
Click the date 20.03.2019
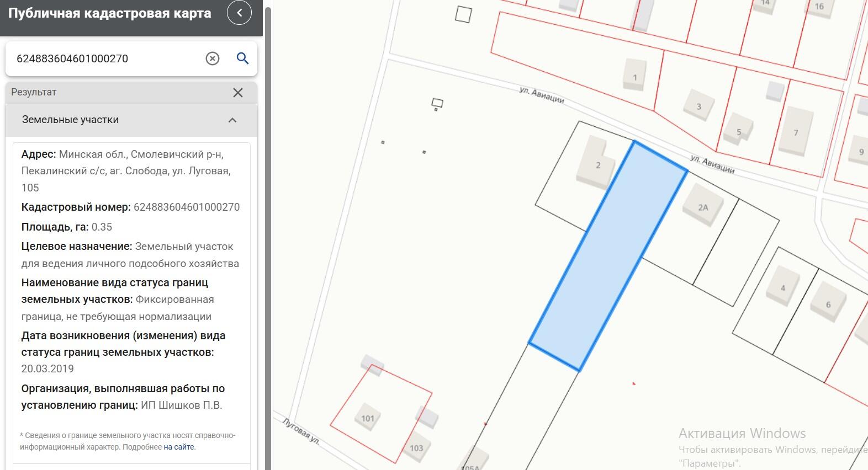pos(47,368)
